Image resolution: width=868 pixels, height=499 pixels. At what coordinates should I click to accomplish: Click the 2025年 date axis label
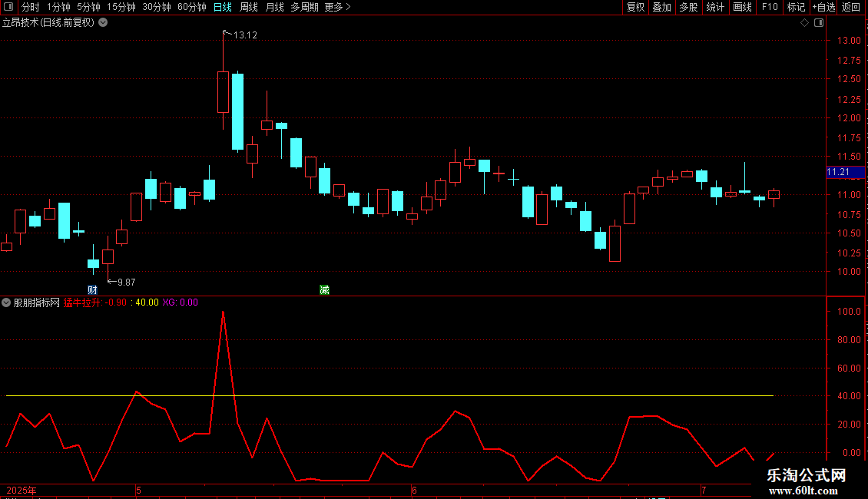coord(22,491)
